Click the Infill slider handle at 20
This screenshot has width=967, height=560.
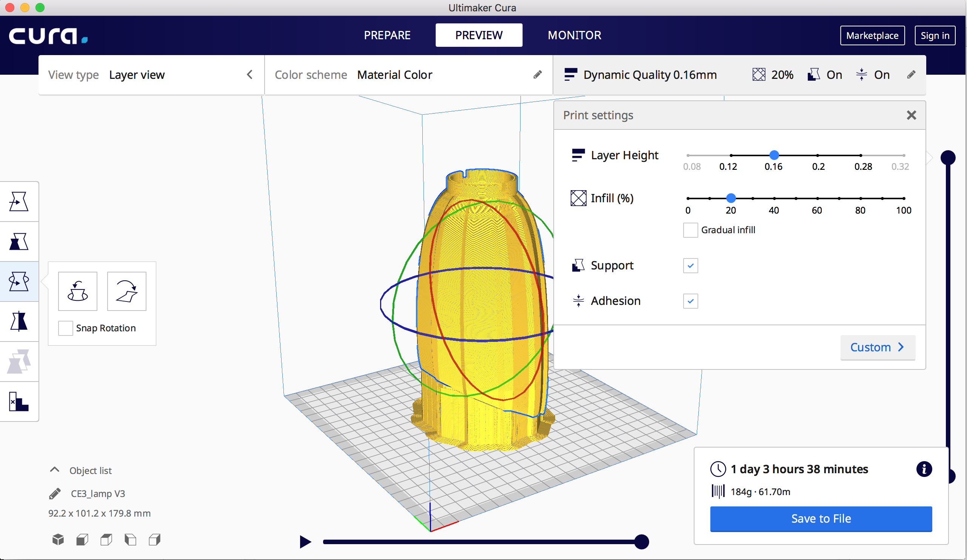click(731, 198)
